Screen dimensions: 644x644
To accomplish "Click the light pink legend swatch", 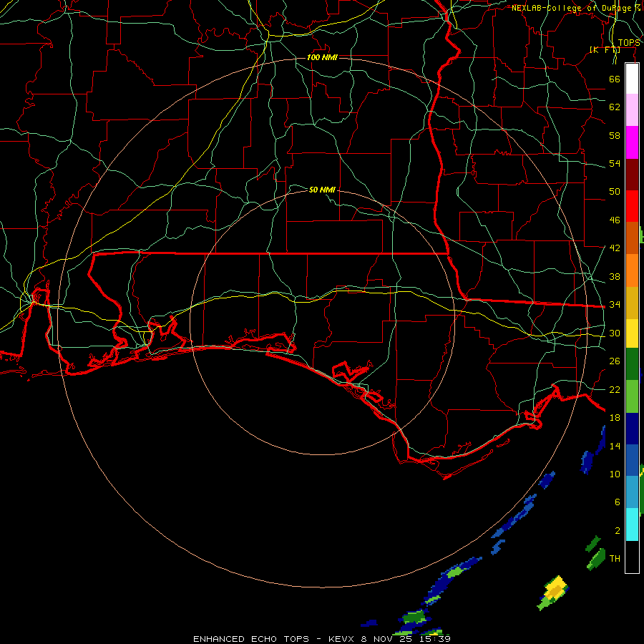I will point(632,110).
